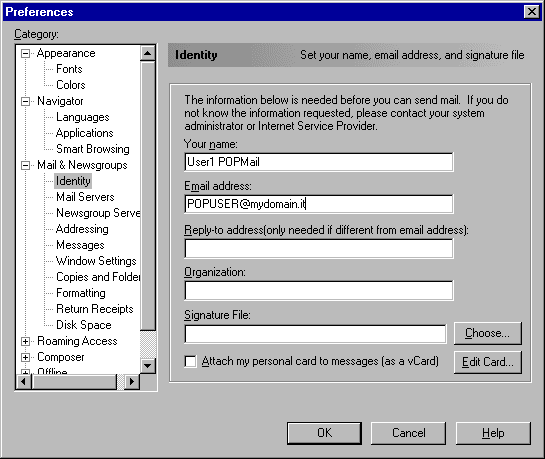Open the Edit Card... dialog
This screenshot has width=545, height=459.
coord(488,362)
